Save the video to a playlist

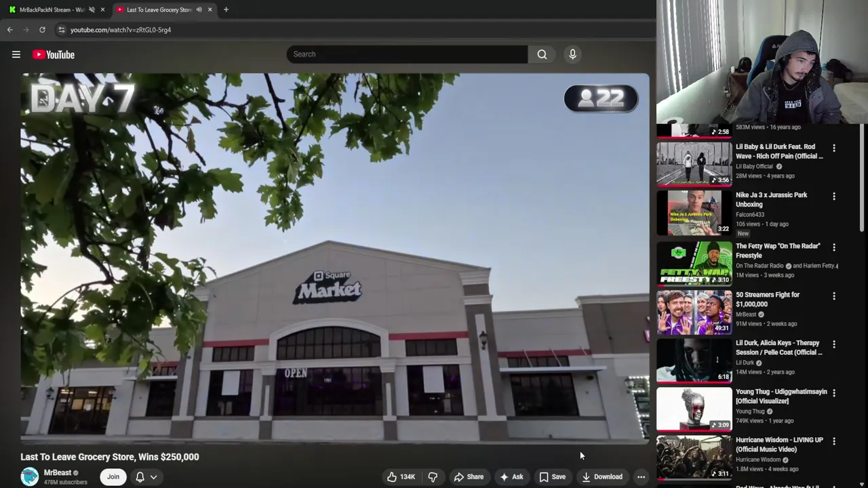pos(553,477)
